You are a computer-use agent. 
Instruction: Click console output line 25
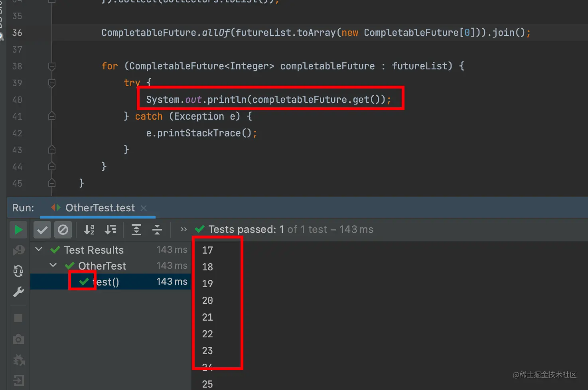[207, 384]
